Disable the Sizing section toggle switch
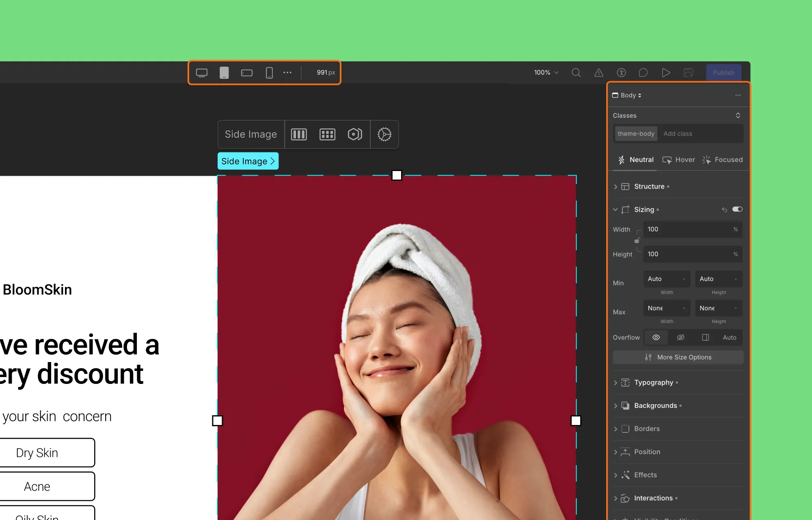 738,209
